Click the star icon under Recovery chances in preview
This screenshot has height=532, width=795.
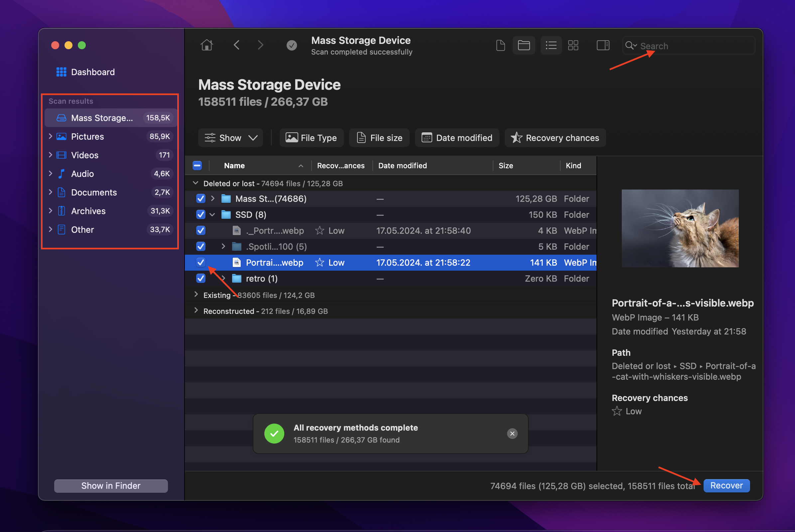click(x=616, y=411)
